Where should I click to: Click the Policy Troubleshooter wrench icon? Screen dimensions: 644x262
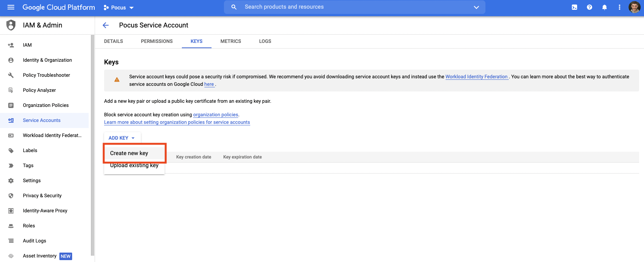coord(11,75)
